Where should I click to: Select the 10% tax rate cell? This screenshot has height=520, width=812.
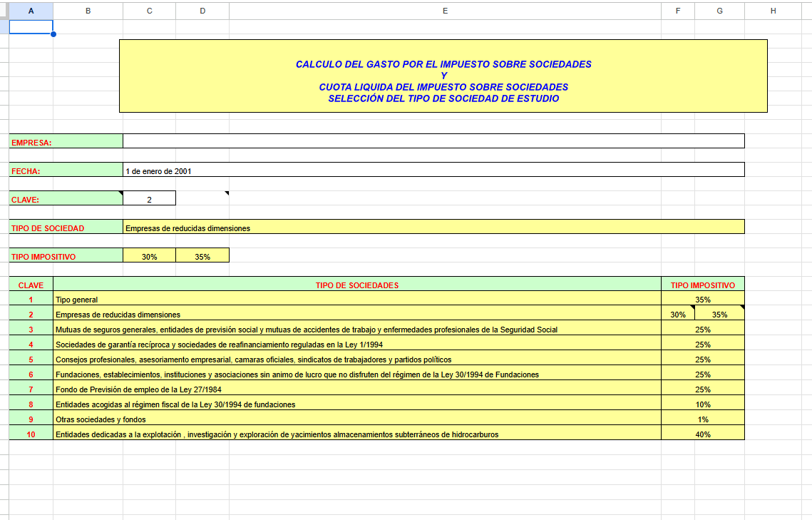pos(702,404)
